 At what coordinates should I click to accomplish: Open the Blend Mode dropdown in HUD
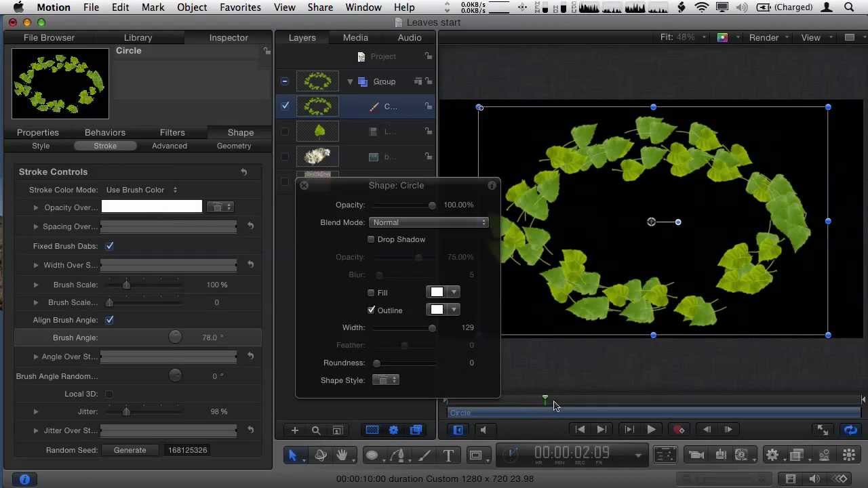[x=429, y=222]
